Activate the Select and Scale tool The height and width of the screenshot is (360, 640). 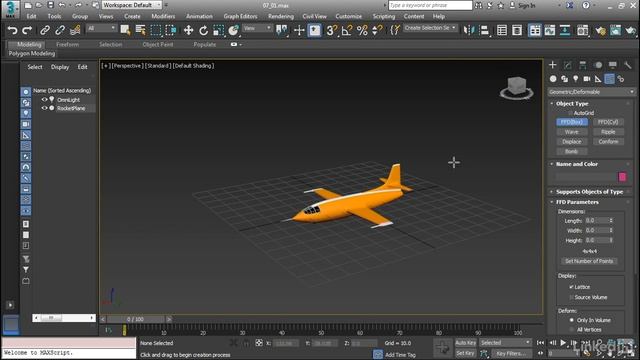coord(218,30)
